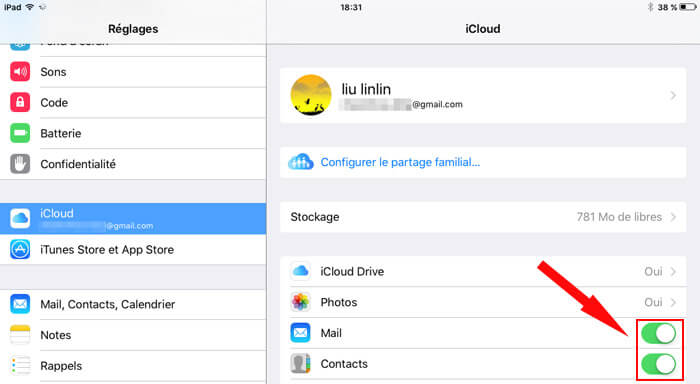
Task: Tap the iCloud Drive Oui value
Action: [653, 271]
